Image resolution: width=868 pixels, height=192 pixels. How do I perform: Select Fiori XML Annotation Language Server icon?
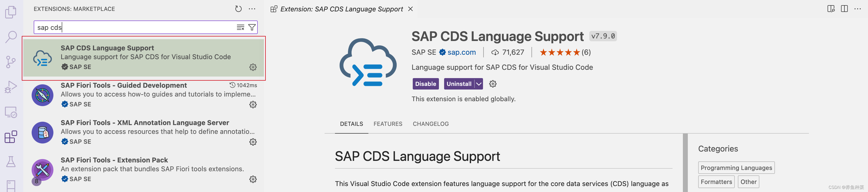pyautogui.click(x=43, y=133)
